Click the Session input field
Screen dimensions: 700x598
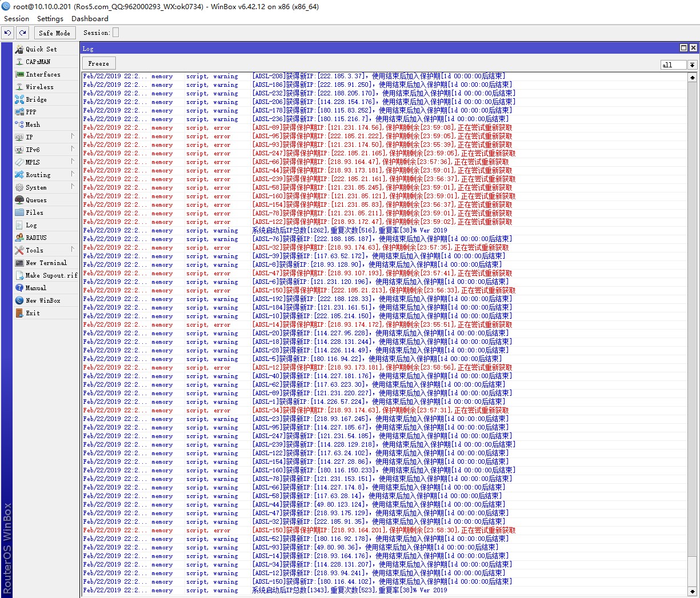(115, 33)
